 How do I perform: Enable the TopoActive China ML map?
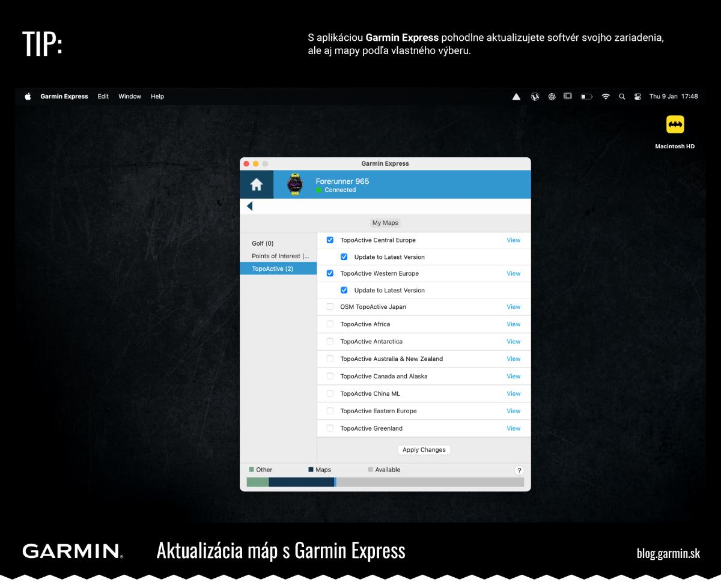click(330, 394)
